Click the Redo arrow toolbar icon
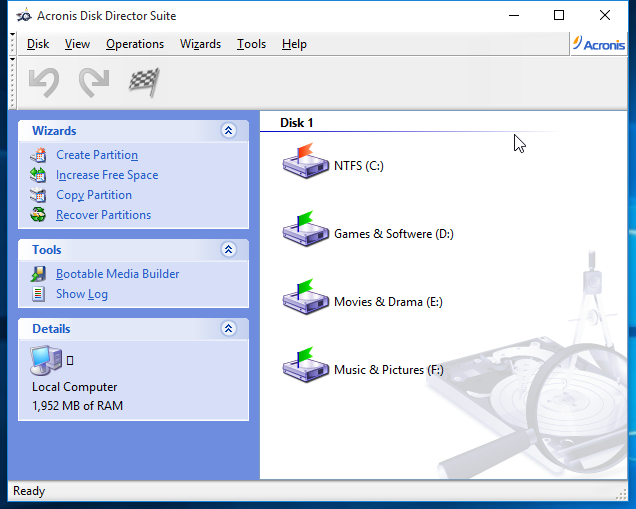The width and height of the screenshot is (636, 509). point(94,83)
